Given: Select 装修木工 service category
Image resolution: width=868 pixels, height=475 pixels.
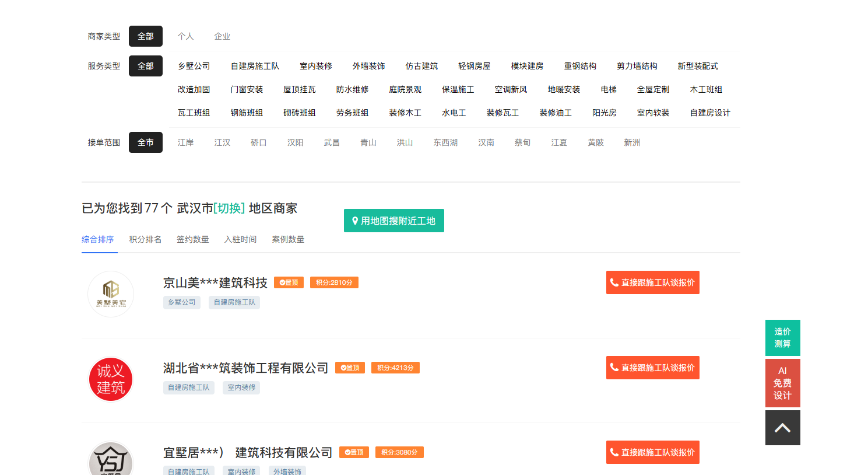Looking at the screenshot, I should pyautogui.click(x=405, y=113).
